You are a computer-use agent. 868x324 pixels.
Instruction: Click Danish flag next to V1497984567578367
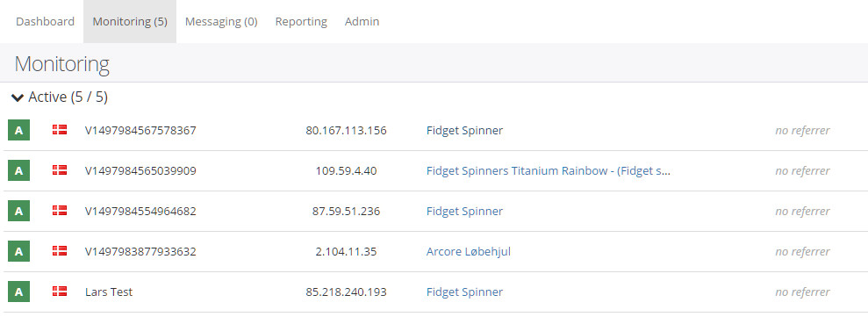[60, 130]
